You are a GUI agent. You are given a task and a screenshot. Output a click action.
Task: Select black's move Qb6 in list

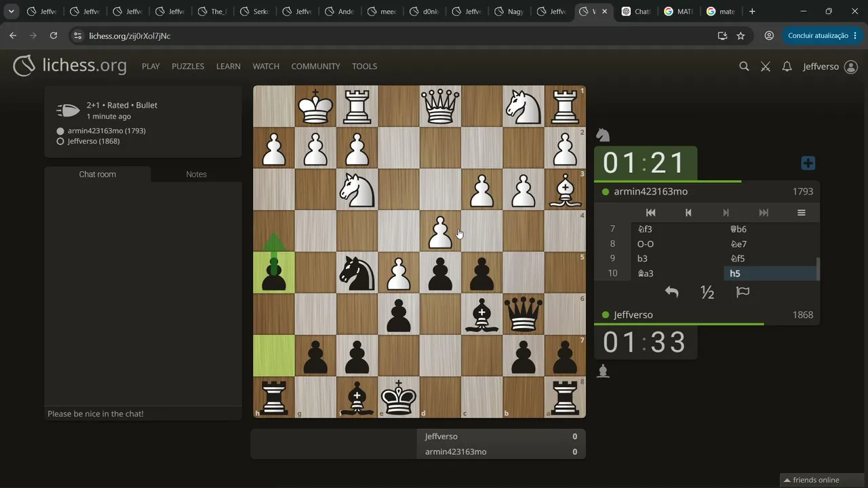coord(772,229)
